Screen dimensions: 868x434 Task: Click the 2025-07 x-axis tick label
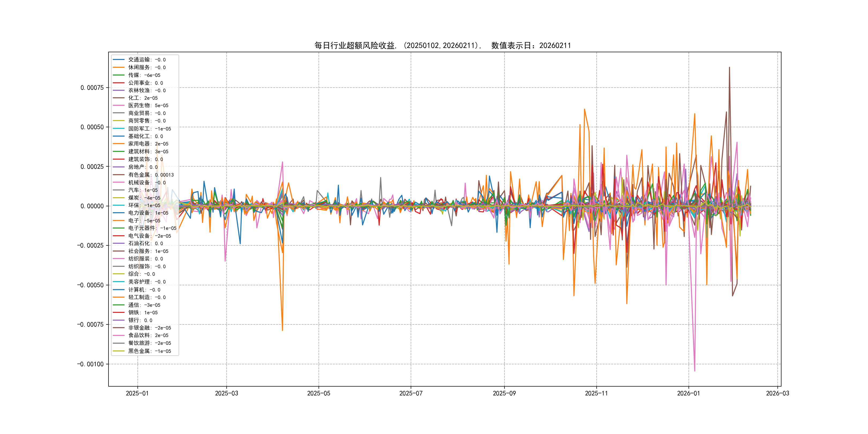coord(411,393)
